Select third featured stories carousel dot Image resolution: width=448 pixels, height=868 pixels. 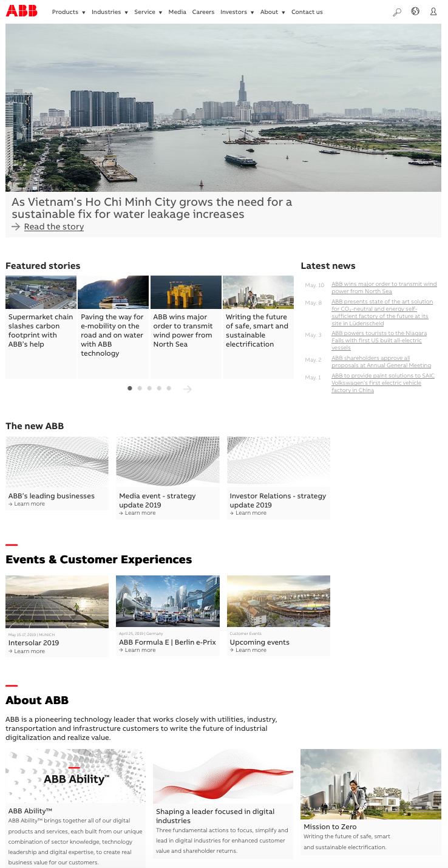pos(149,388)
